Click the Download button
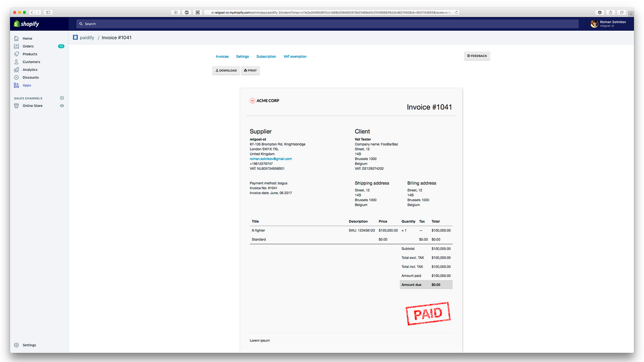644x362 pixels. click(225, 70)
